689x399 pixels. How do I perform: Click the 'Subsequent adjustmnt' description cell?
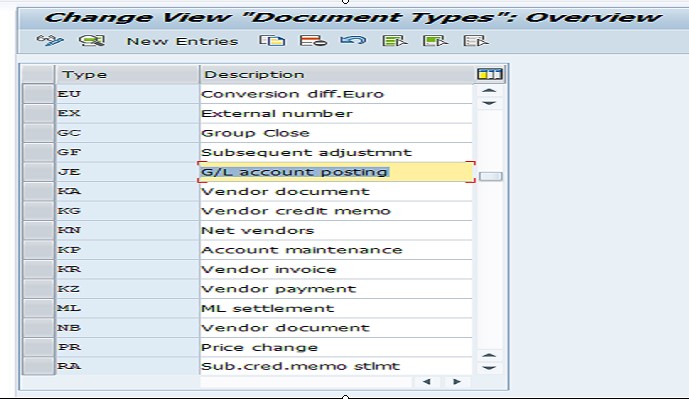[336, 152]
